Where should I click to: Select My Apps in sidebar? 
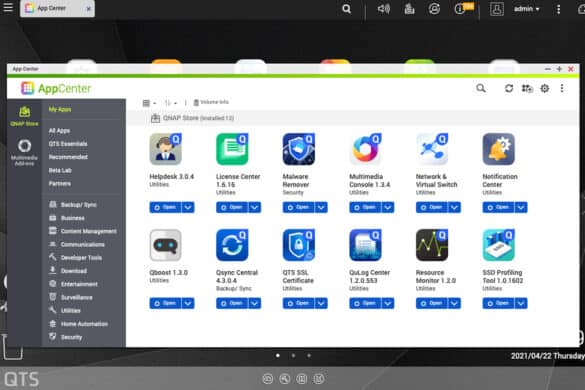point(60,109)
